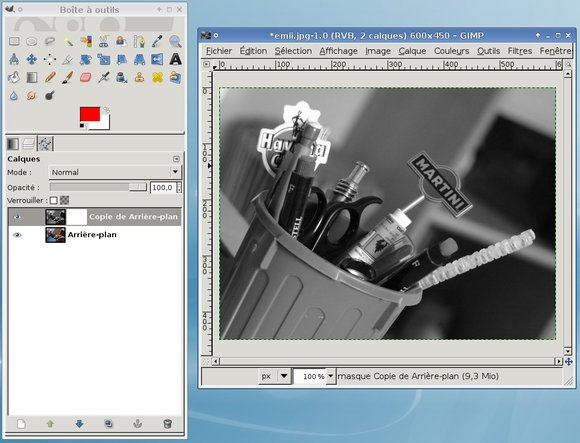Select the Paths tool

pyautogui.click(x=139, y=41)
